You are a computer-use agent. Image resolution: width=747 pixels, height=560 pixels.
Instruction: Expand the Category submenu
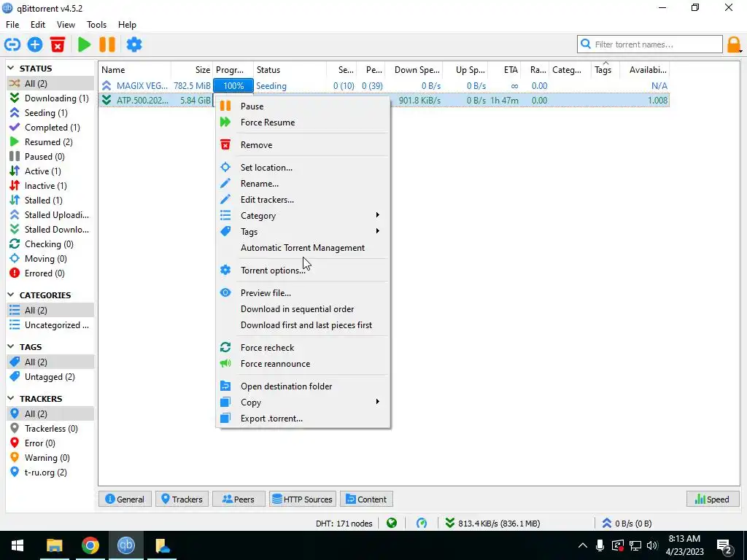[x=303, y=216]
